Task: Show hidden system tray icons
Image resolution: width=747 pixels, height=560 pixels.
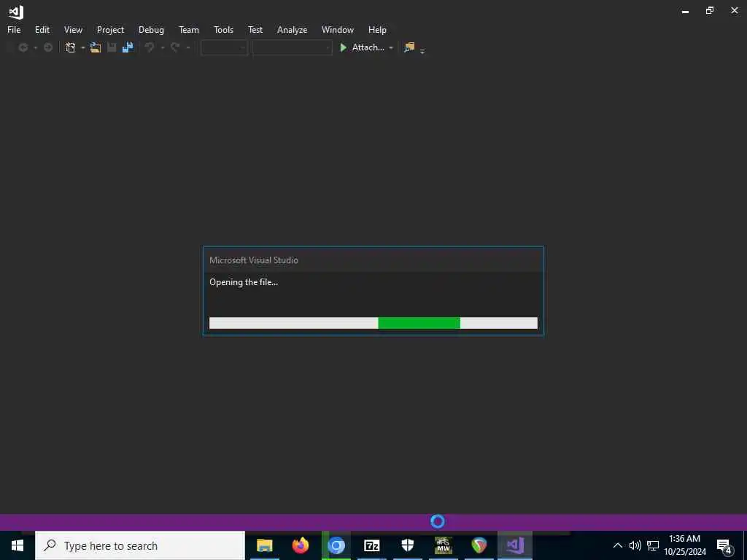Action: (x=617, y=545)
